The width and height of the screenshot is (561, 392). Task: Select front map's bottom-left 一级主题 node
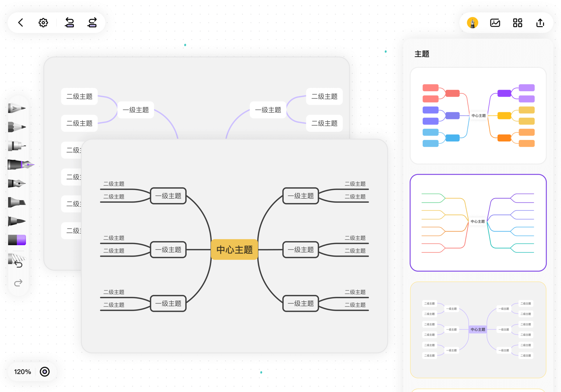click(168, 303)
